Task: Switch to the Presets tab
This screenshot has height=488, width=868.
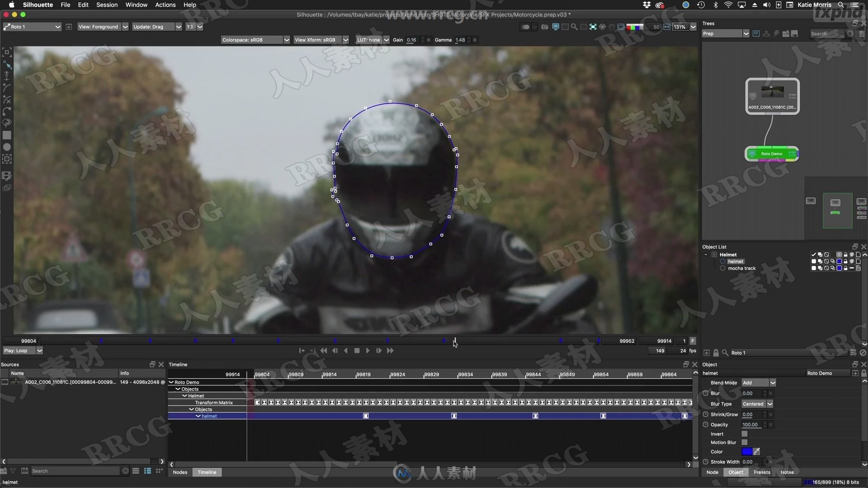Action: pyautogui.click(x=763, y=472)
